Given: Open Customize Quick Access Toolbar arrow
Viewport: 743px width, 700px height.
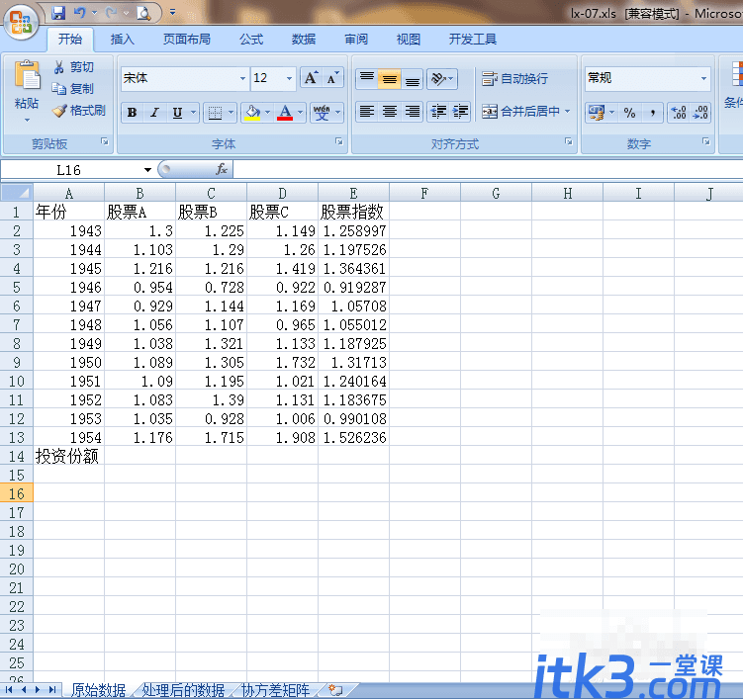Looking at the screenshot, I should pyautogui.click(x=172, y=12).
